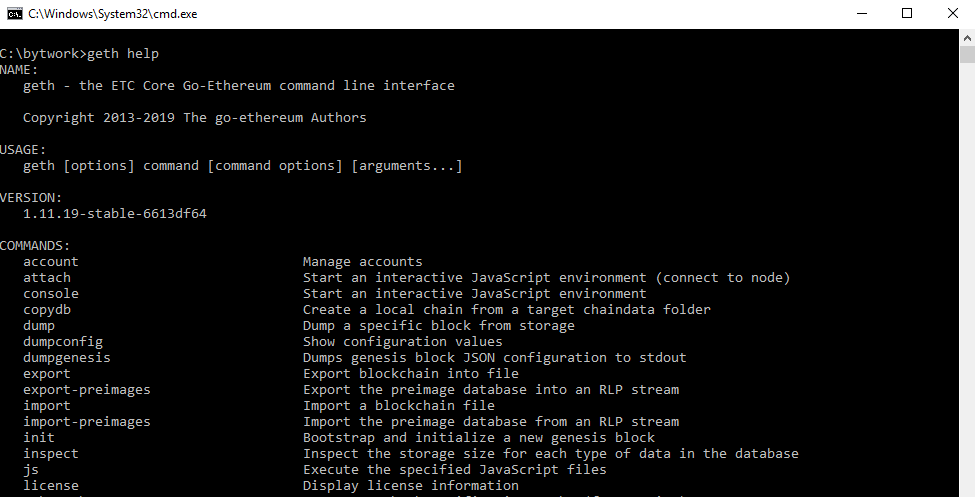Image resolution: width=975 pixels, height=497 pixels.
Task: Click the Copyright 2013-2019 line
Action: click(195, 118)
